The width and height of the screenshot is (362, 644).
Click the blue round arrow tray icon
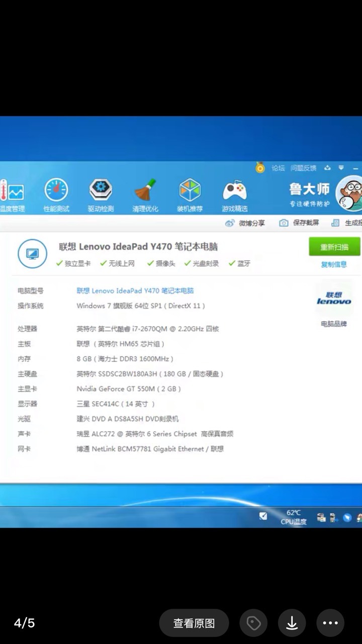pyautogui.click(x=347, y=517)
